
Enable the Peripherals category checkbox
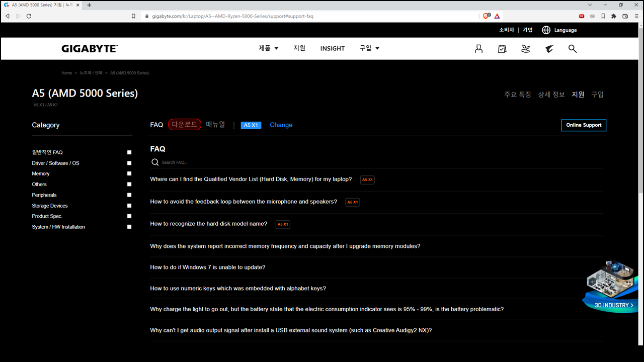point(129,195)
